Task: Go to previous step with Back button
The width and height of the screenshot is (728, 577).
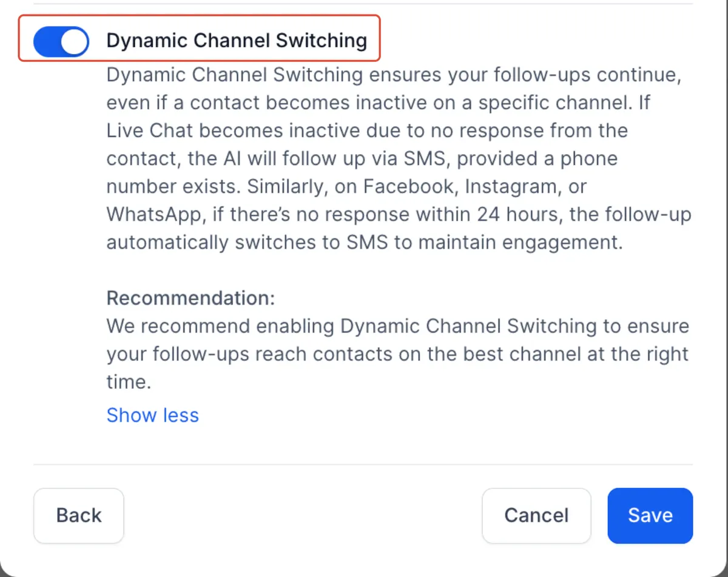Action: pos(79,516)
